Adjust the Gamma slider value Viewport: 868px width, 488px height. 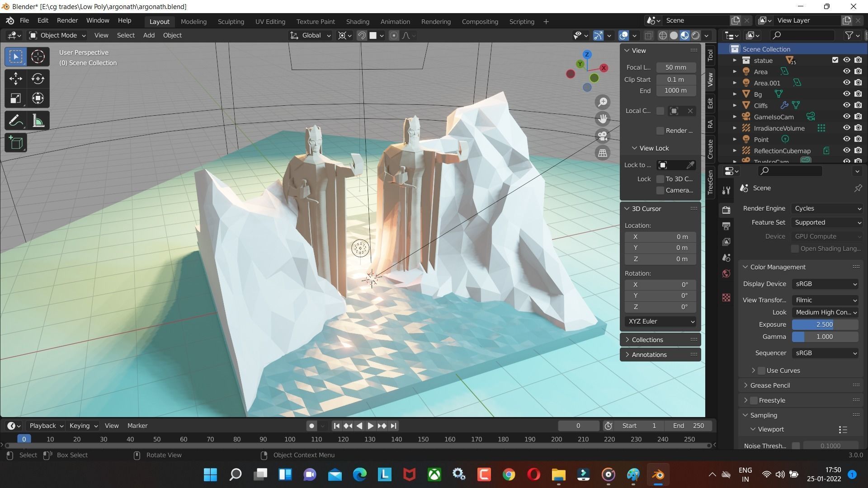click(825, 337)
